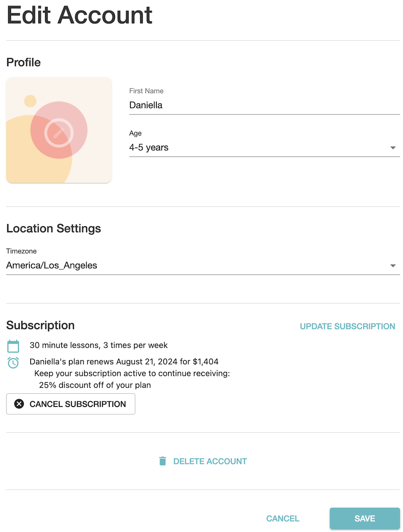Expand the Age dropdown arrow
Screen dimensions: 403x532
(393, 148)
